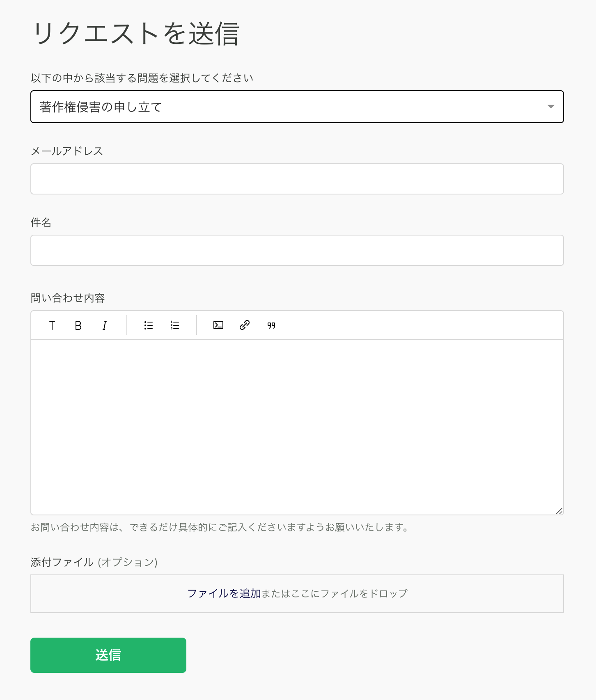Click the 添付ファイル (オプション) label
This screenshot has width=596, height=700.
(94, 562)
